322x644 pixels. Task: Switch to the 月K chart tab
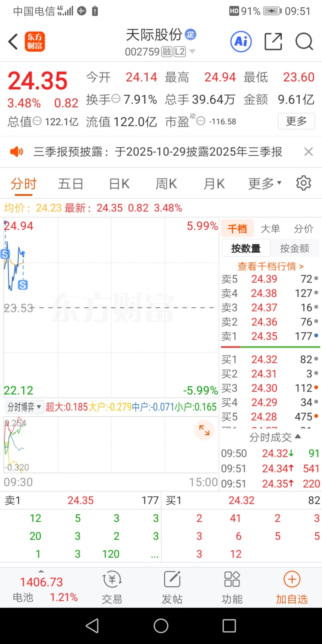coord(214,184)
